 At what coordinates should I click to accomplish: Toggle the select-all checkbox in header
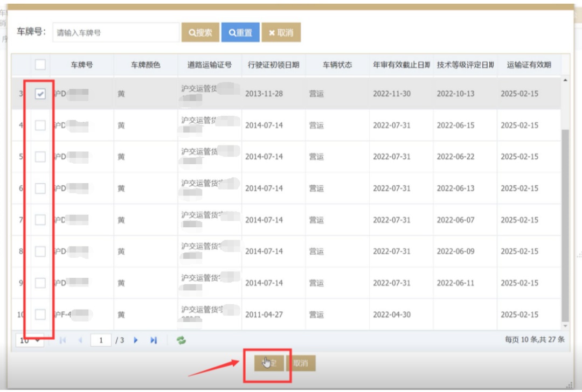tap(40, 65)
